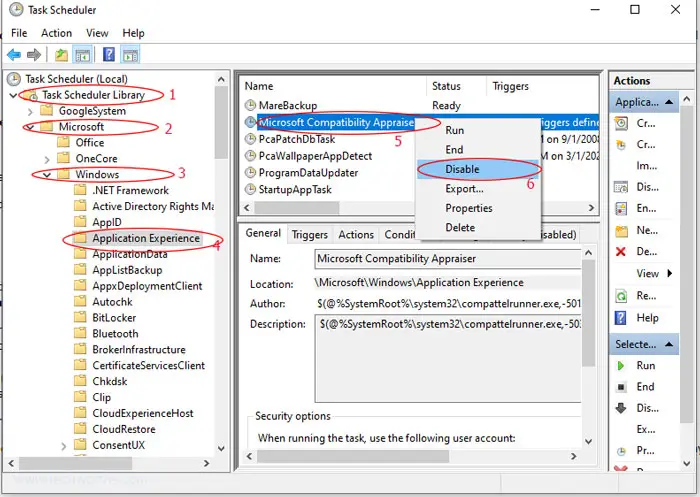Select the Application Experience folder
The width and height of the screenshot is (700, 497).
[146, 238]
